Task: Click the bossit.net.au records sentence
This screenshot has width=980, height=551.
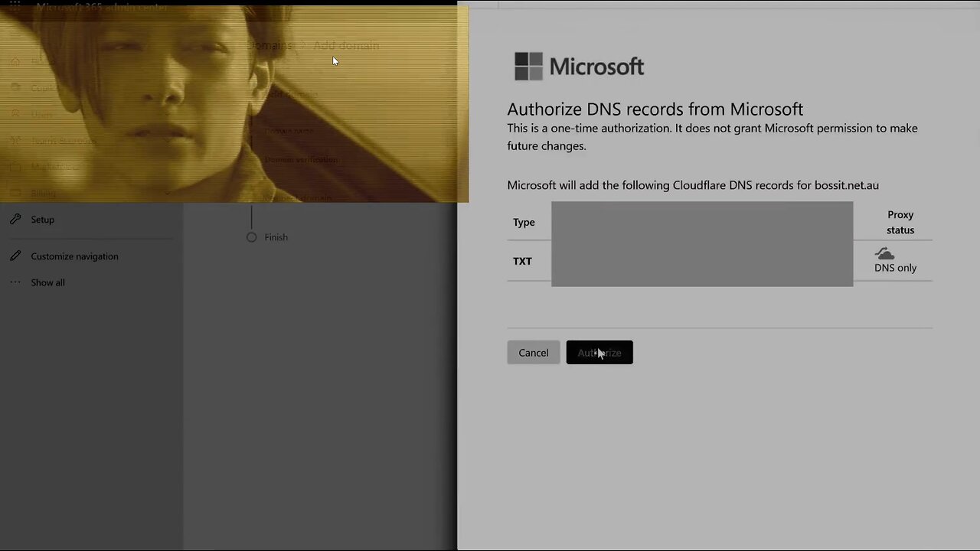Action: (x=693, y=185)
